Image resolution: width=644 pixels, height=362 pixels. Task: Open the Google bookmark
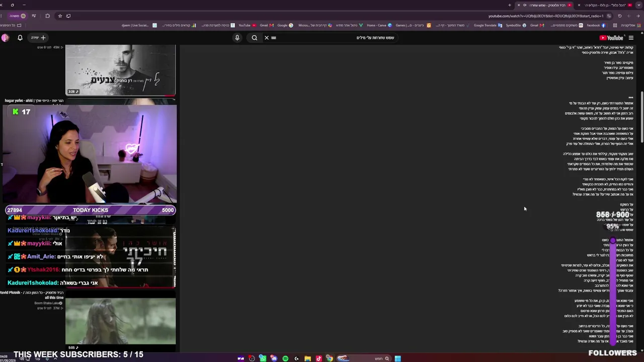[285, 25]
